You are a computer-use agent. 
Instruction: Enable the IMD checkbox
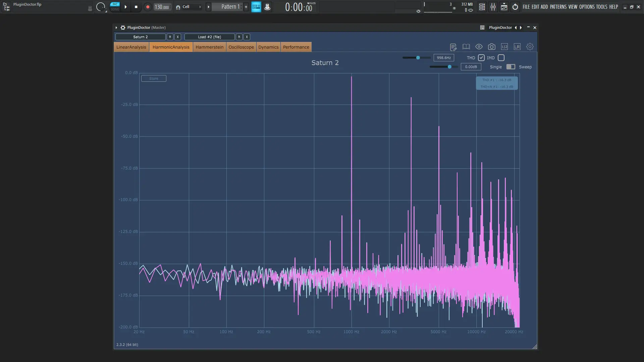click(x=501, y=58)
